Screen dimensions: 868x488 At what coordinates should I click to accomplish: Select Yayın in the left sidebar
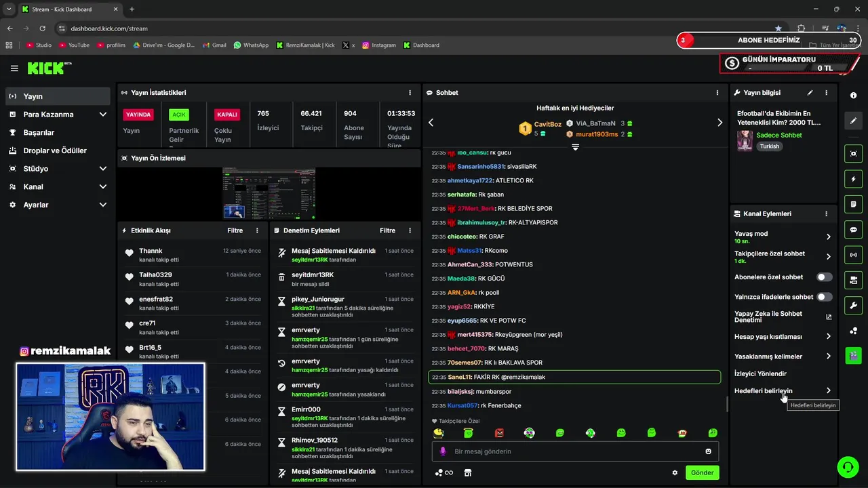58,96
